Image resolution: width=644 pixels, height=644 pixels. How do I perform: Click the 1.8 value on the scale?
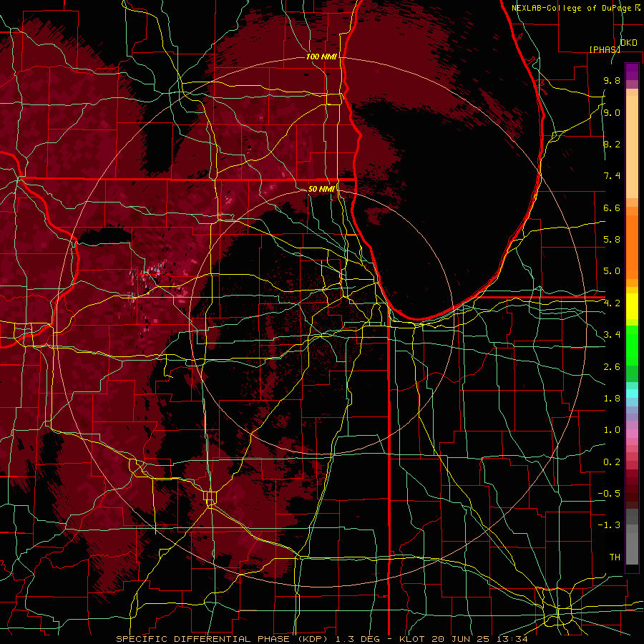point(612,399)
